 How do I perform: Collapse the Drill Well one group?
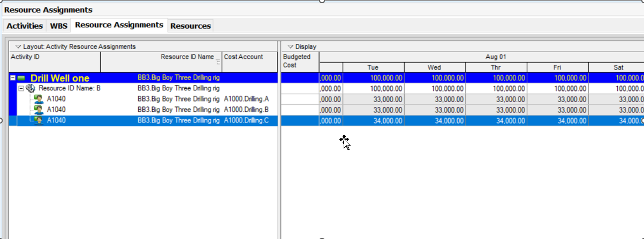(13, 79)
